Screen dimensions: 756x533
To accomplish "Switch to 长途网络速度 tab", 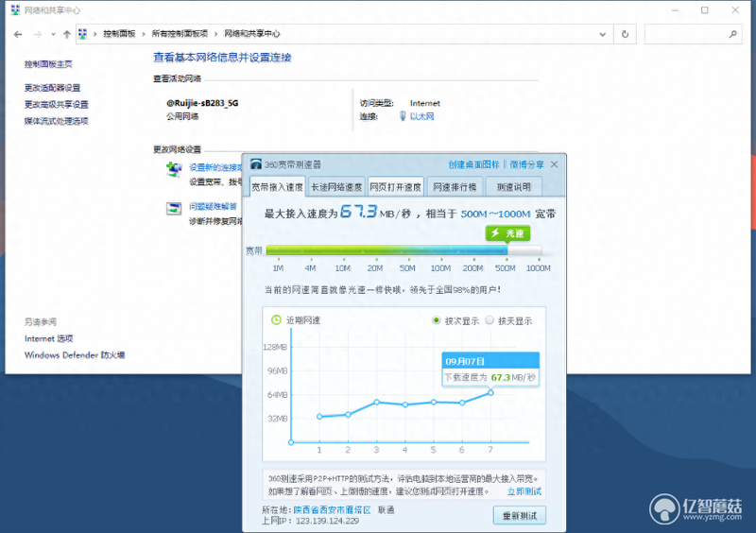I will 336,187.
